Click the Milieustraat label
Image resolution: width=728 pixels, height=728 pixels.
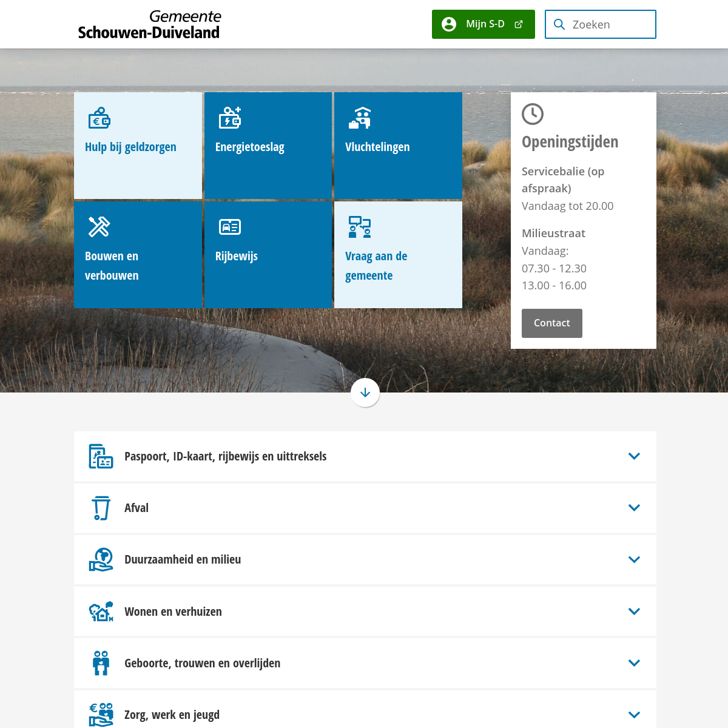553,234
